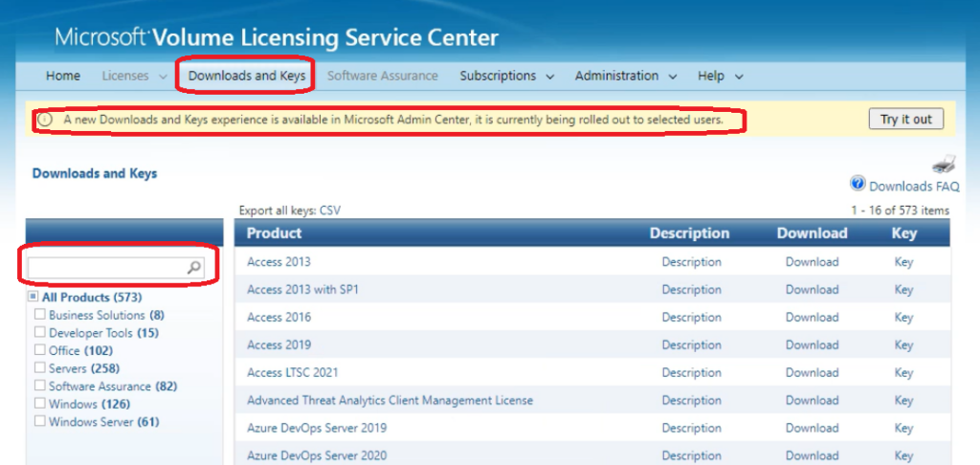Click the Product column header
This screenshot has width=980, height=465.
[x=274, y=233]
